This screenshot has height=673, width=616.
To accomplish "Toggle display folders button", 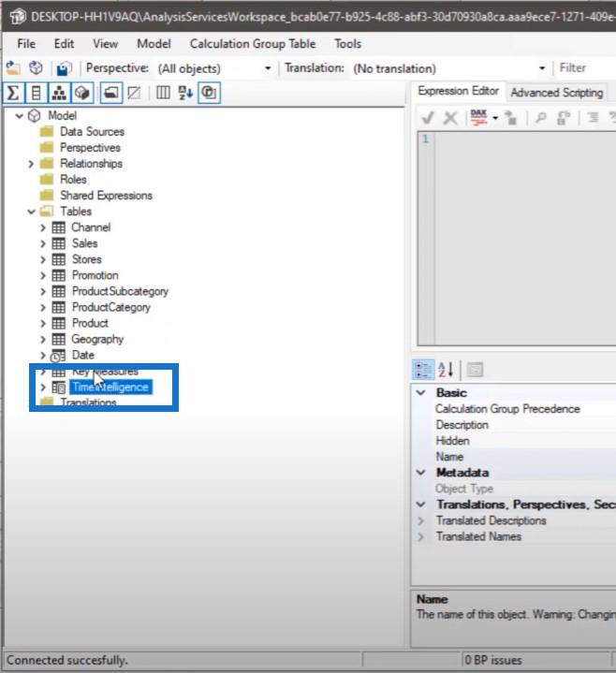I will click(x=111, y=93).
